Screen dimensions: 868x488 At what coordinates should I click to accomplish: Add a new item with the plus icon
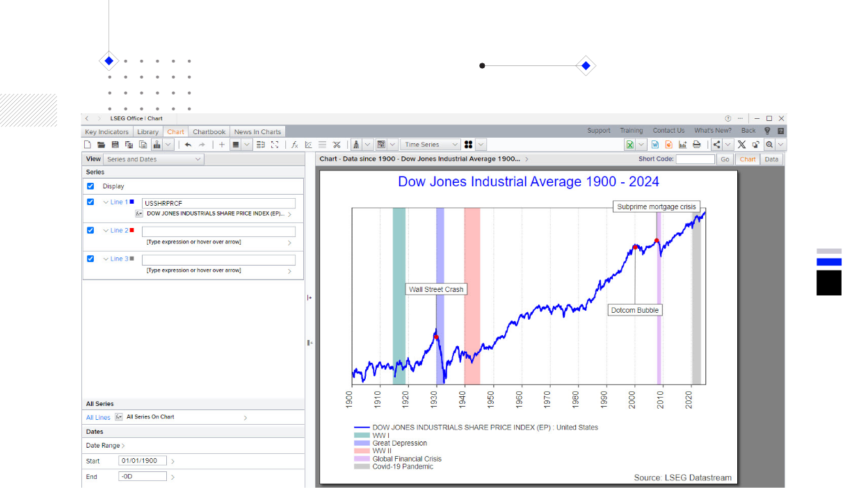pyautogui.click(x=222, y=145)
